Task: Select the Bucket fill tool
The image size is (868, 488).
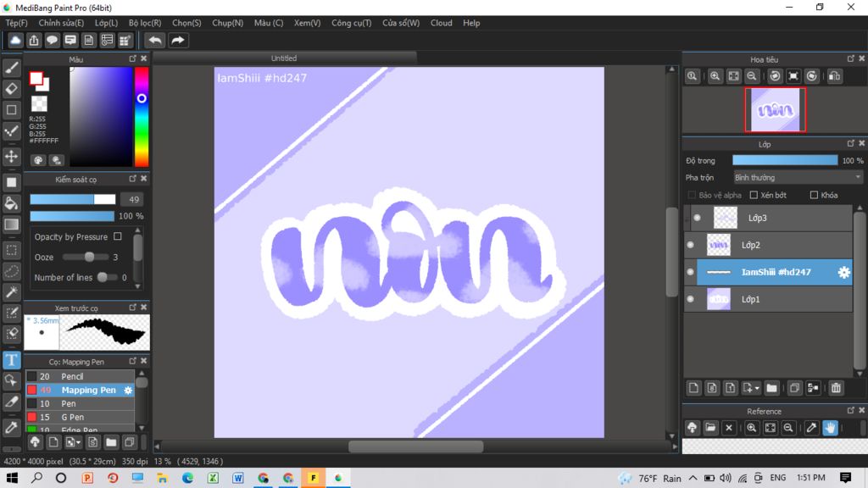Action: click(12, 203)
